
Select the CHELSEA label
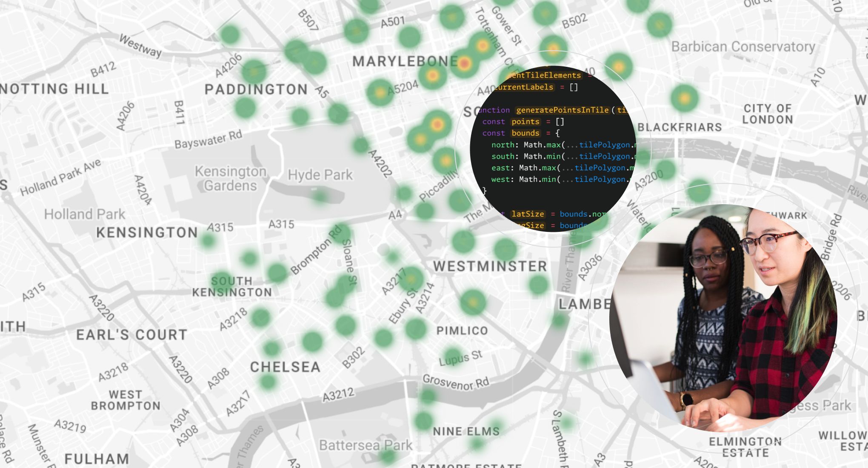(285, 367)
